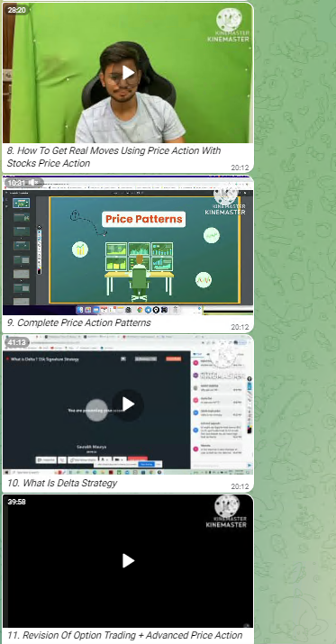This screenshot has height=644, width=336.
Task: Click the 28:20 duration badge
Action: pos(16,10)
